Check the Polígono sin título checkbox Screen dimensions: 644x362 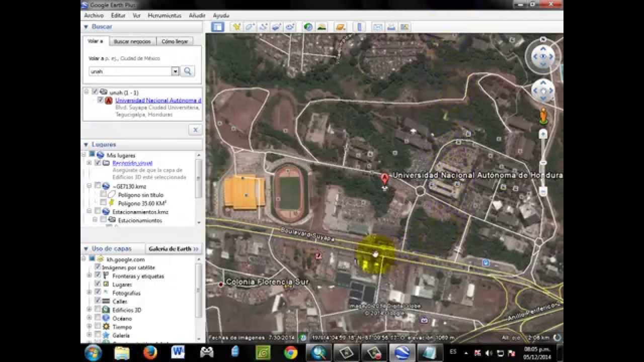point(104,195)
